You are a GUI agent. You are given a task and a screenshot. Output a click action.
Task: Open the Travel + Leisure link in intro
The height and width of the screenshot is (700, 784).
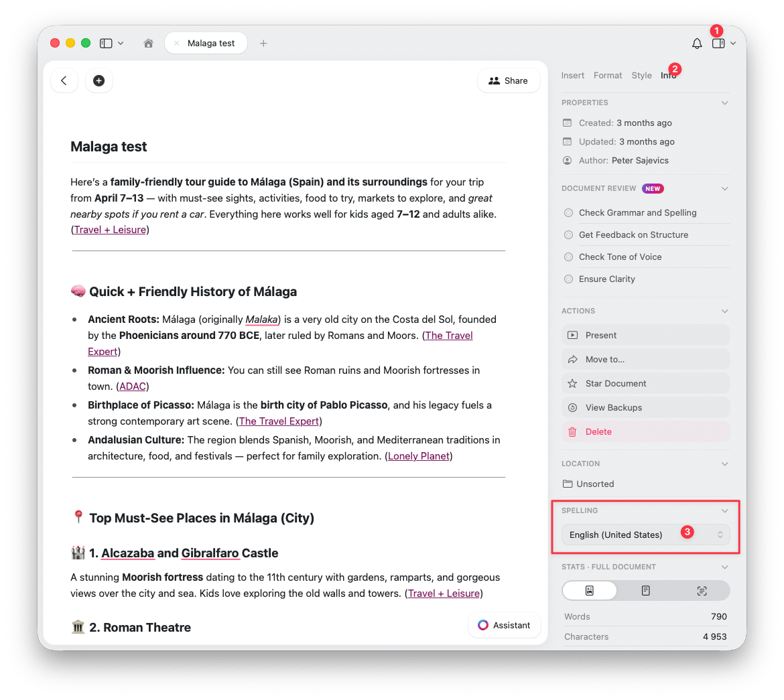point(110,230)
